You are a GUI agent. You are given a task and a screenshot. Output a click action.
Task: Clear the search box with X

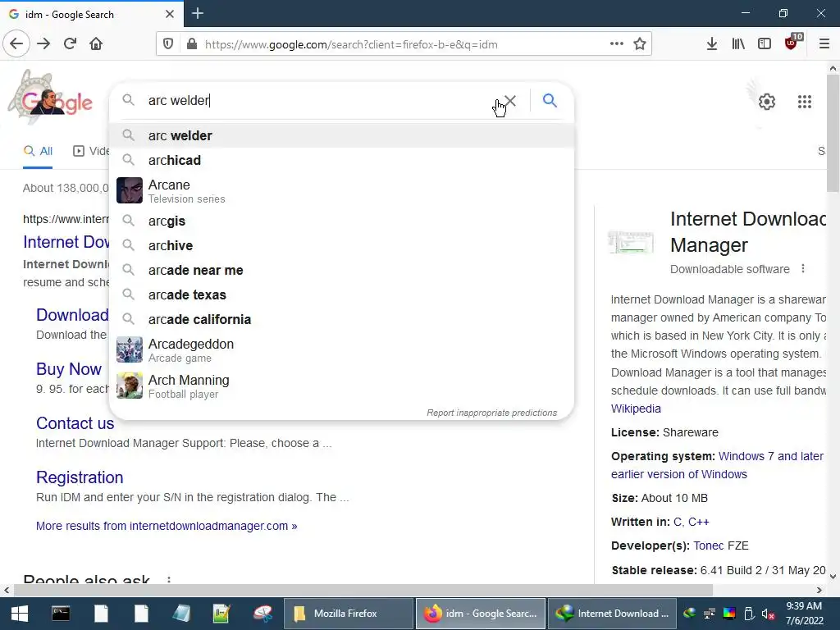tap(510, 100)
